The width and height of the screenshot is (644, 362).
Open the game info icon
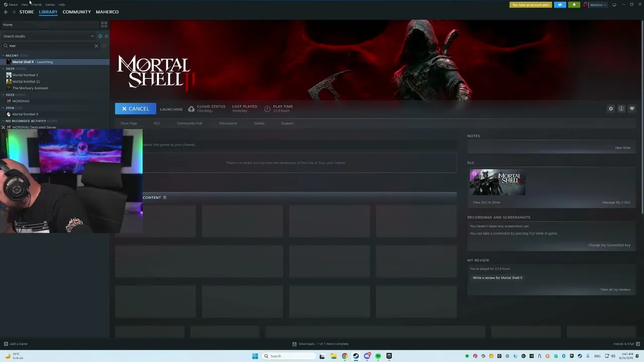pyautogui.click(x=621, y=109)
